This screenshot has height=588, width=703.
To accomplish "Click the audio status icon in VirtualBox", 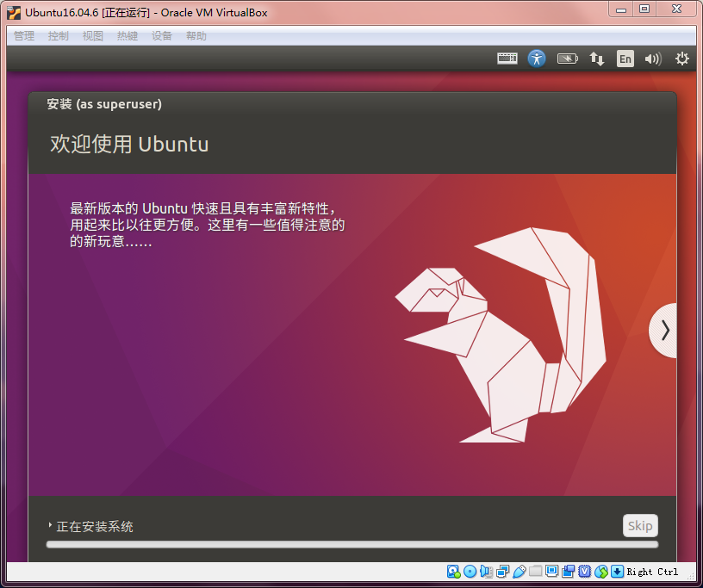I will coord(486,572).
